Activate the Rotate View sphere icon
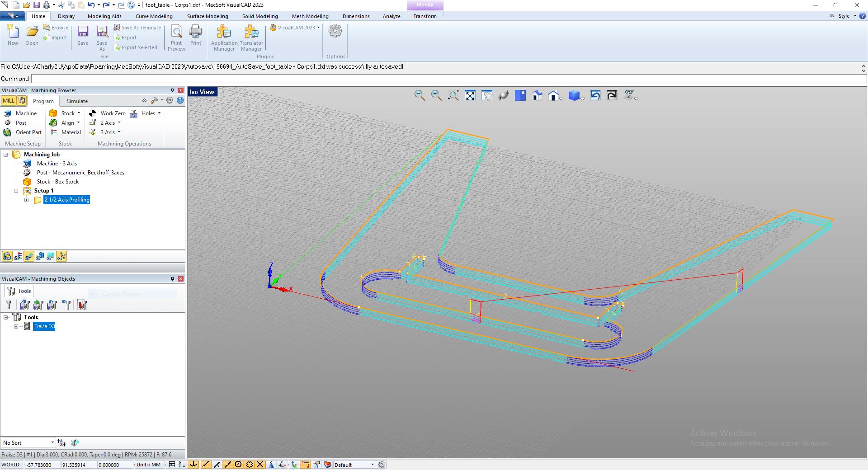868x470 pixels. (504, 95)
